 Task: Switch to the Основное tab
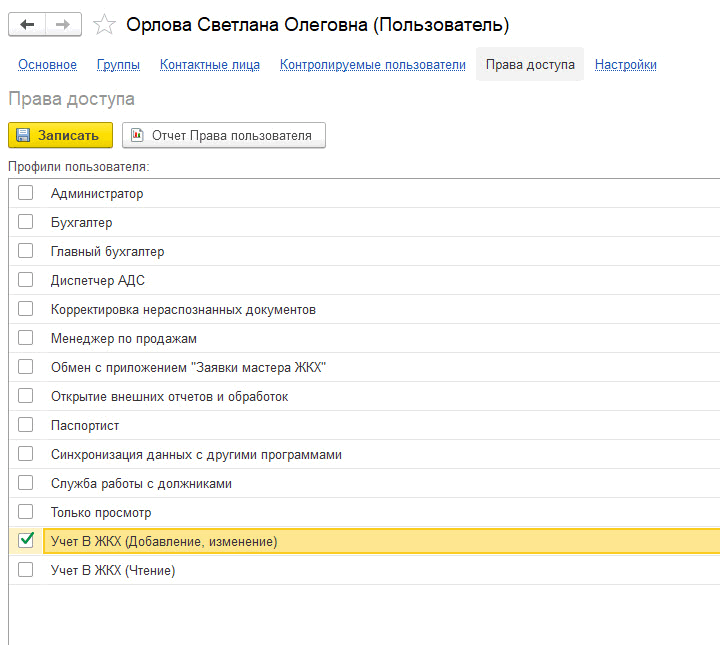(47, 65)
